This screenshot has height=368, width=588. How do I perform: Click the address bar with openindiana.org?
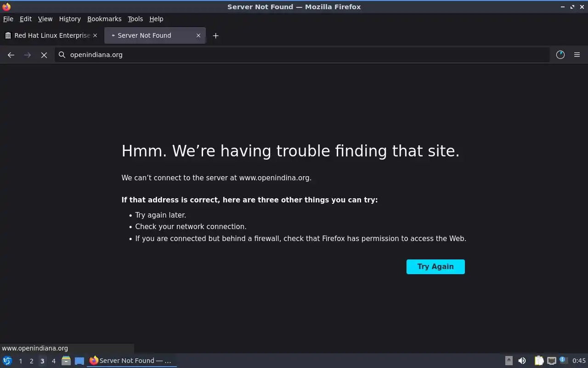[x=302, y=55]
